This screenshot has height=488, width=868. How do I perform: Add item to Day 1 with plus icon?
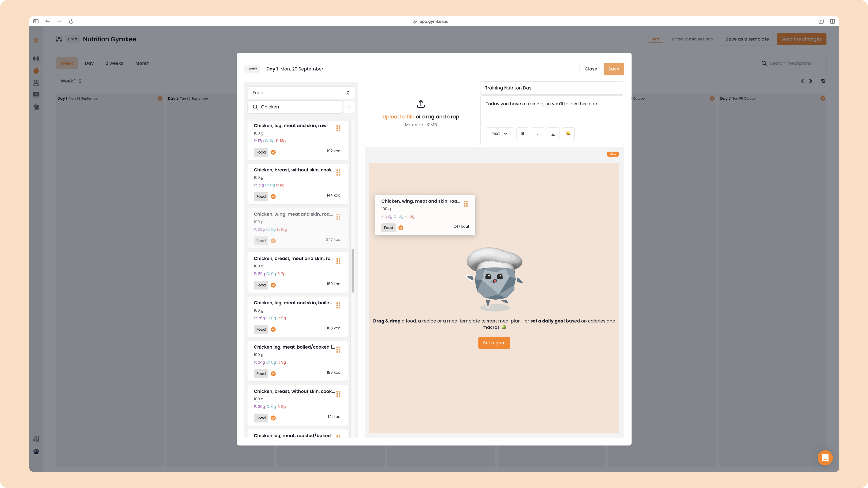pos(160,98)
